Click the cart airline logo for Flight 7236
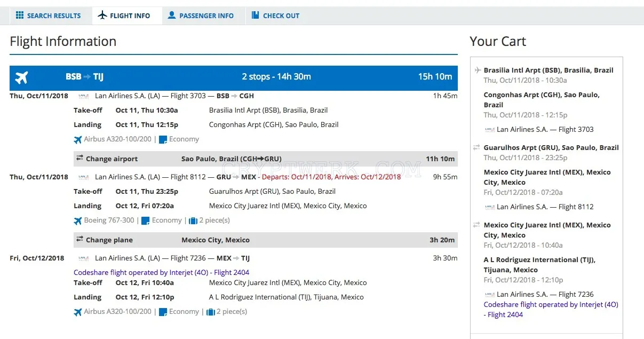 pyautogui.click(x=489, y=295)
